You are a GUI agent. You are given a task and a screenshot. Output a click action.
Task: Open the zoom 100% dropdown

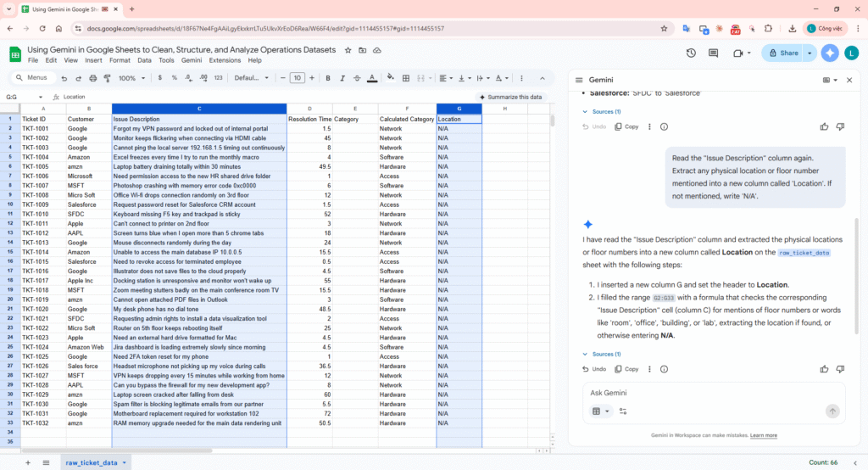131,78
